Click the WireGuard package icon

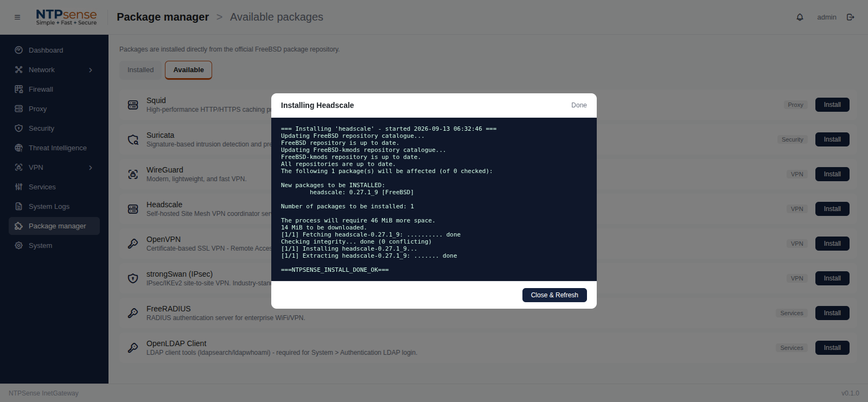(x=133, y=174)
